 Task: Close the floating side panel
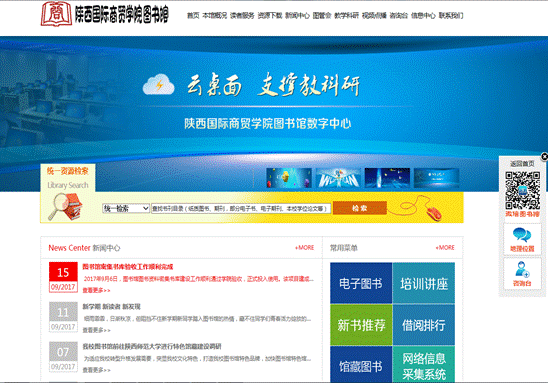coord(544,157)
